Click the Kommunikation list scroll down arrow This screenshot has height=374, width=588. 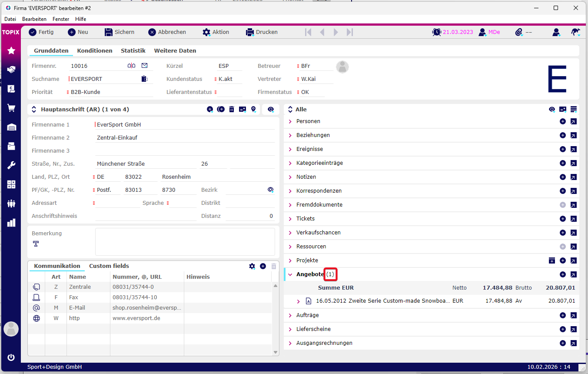tap(275, 352)
